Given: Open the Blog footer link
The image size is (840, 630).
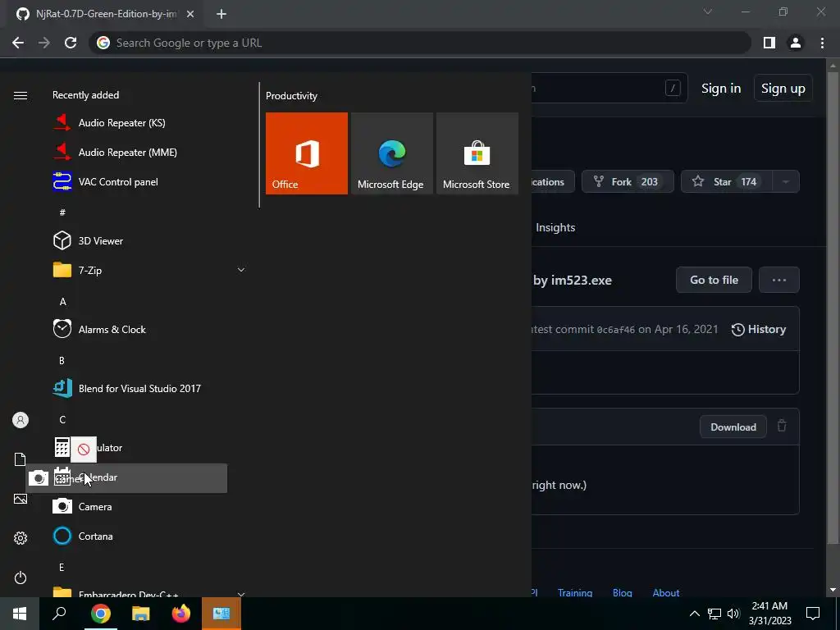Looking at the screenshot, I should click(x=622, y=592).
